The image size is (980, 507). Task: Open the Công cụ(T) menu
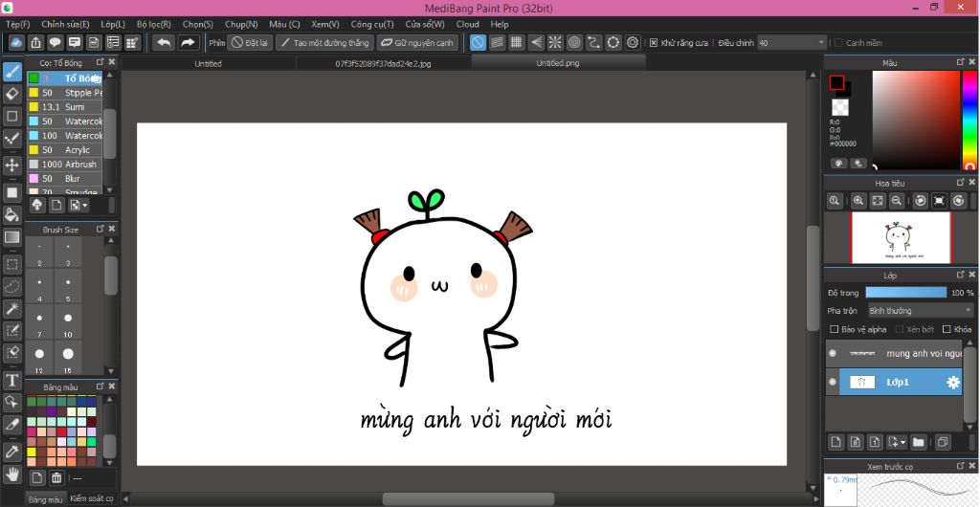372,24
